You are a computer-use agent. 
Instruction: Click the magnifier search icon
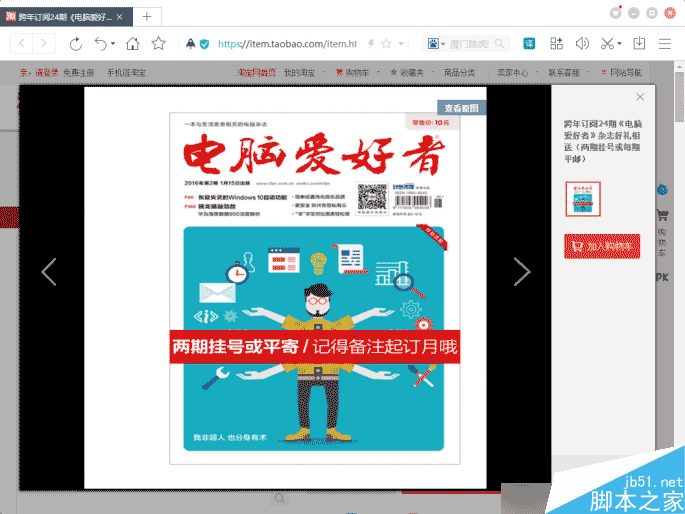(499, 44)
